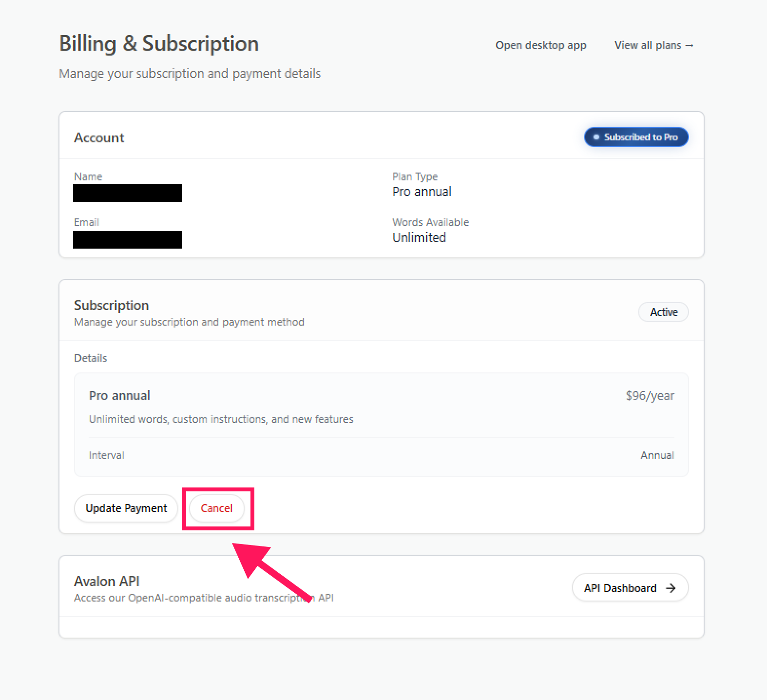Open the View all plans link
Image resolution: width=767 pixels, height=700 pixels.
[653, 45]
